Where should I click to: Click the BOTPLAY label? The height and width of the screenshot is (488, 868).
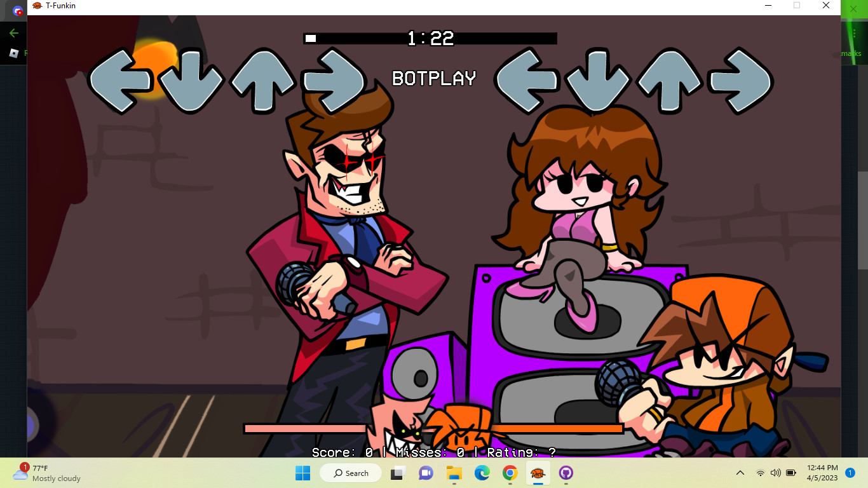(434, 79)
